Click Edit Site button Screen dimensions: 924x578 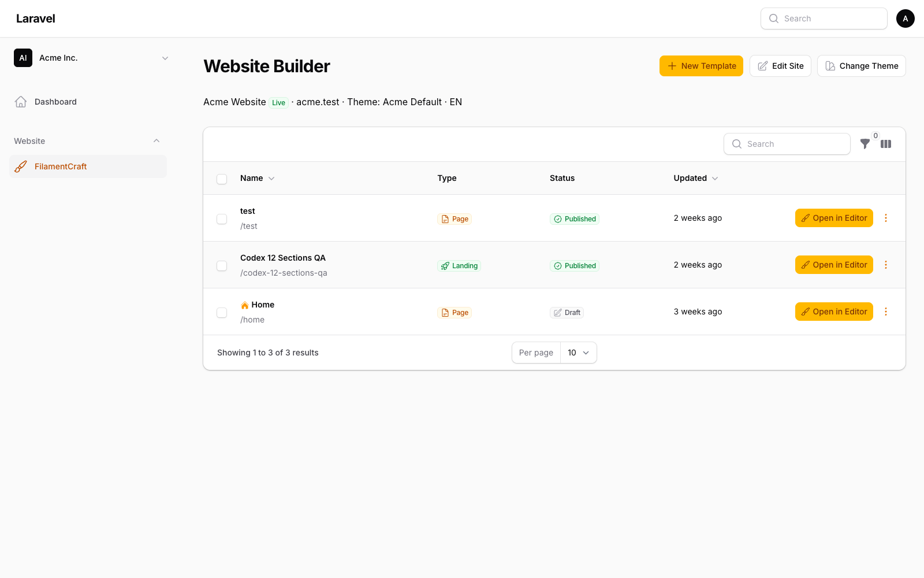pyautogui.click(x=780, y=66)
